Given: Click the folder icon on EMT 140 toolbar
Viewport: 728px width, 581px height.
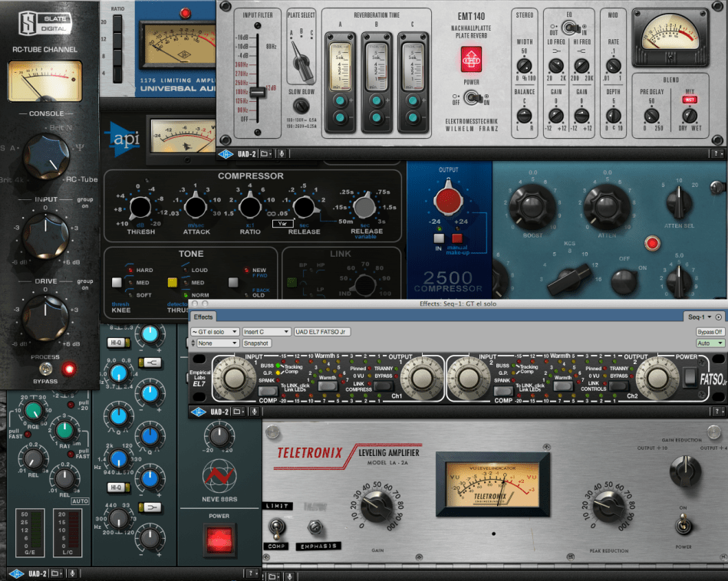Looking at the screenshot, I should (265, 154).
